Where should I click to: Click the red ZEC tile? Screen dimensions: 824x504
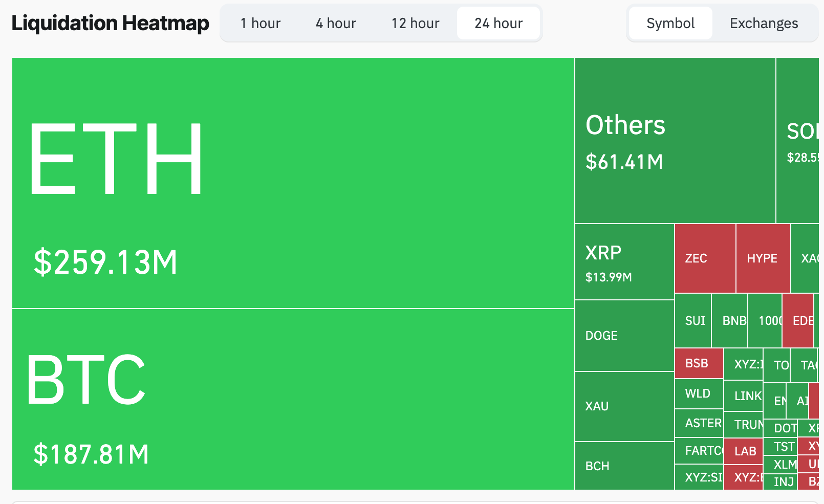[x=705, y=258]
